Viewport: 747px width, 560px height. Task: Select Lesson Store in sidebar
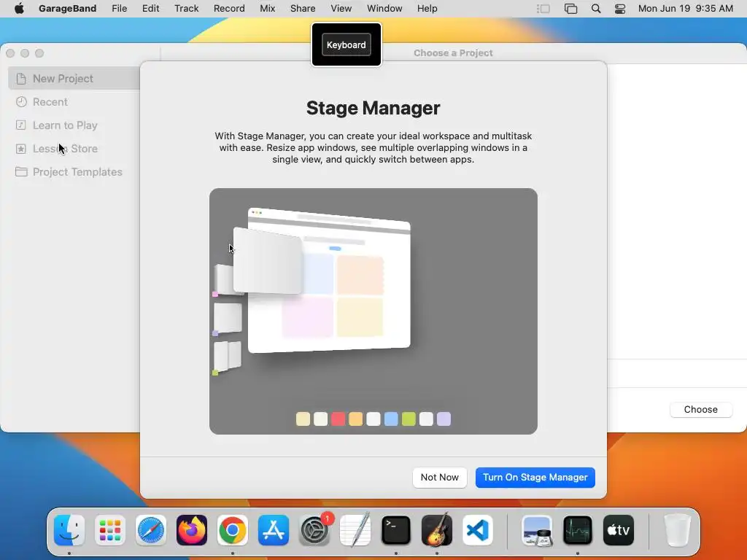(x=56, y=149)
